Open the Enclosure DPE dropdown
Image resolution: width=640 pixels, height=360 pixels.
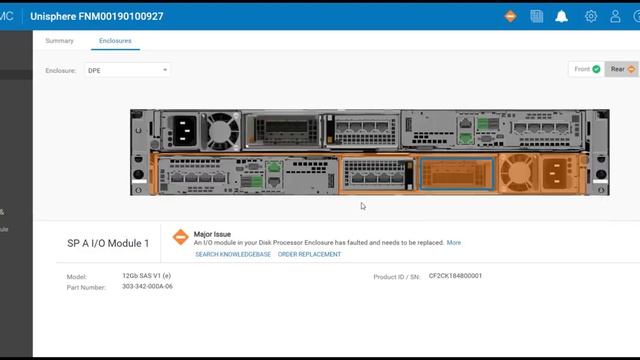click(x=127, y=70)
